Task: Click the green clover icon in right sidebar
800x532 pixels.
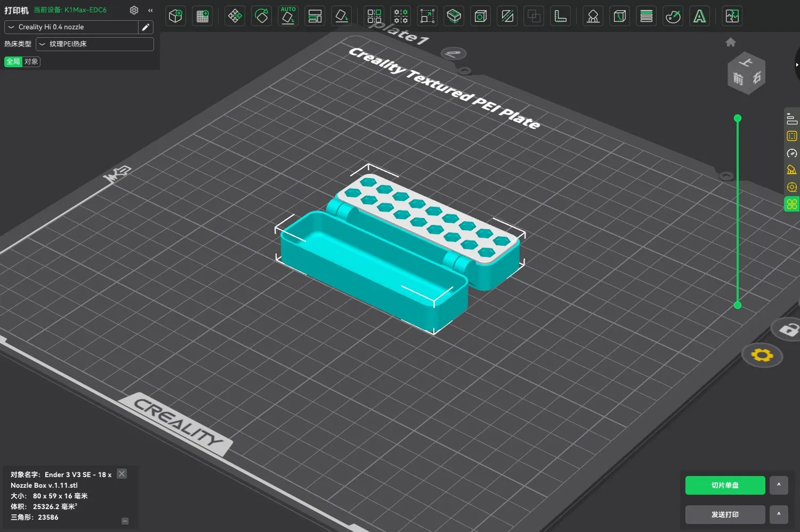Action: [792, 204]
